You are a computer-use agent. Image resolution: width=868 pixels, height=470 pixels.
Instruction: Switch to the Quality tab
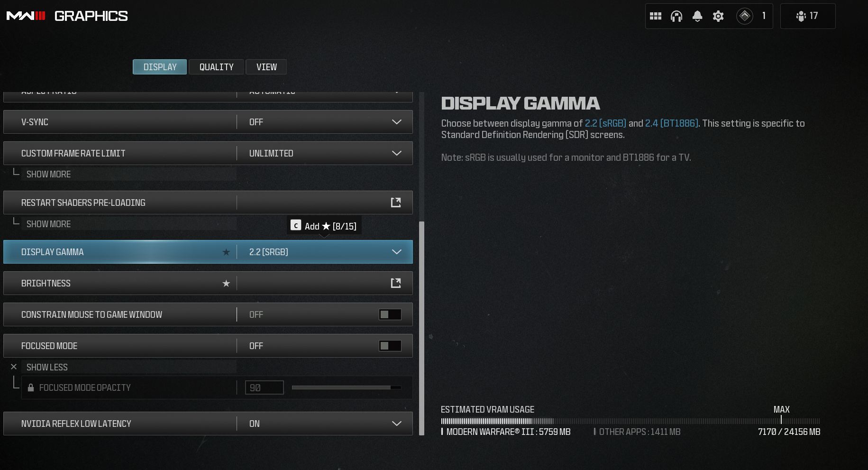pyautogui.click(x=216, y=67)
